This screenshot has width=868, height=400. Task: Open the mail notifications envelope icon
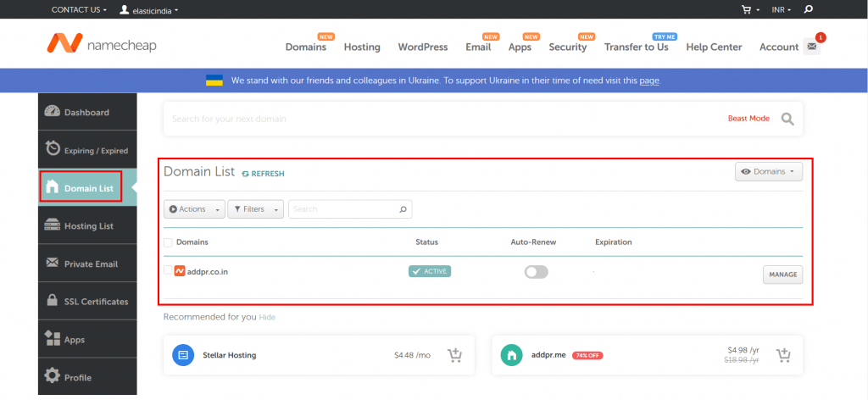point(811,47)
